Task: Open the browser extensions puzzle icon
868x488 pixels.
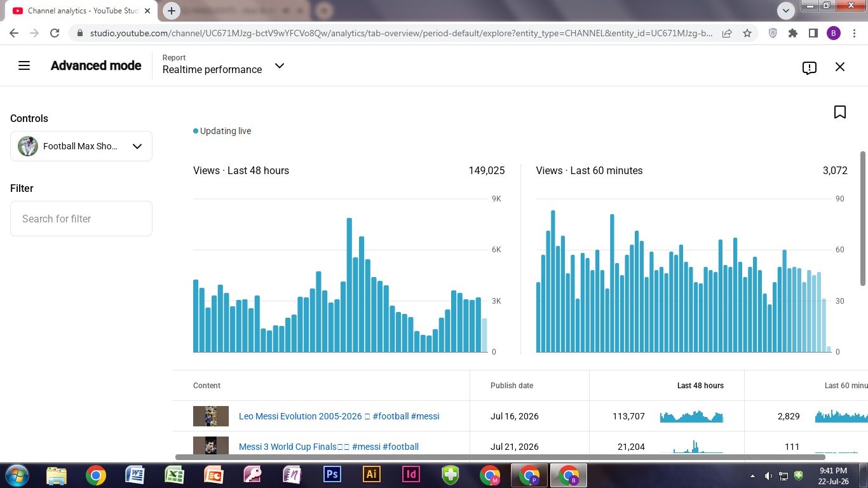Action: [x=793, y=33]
